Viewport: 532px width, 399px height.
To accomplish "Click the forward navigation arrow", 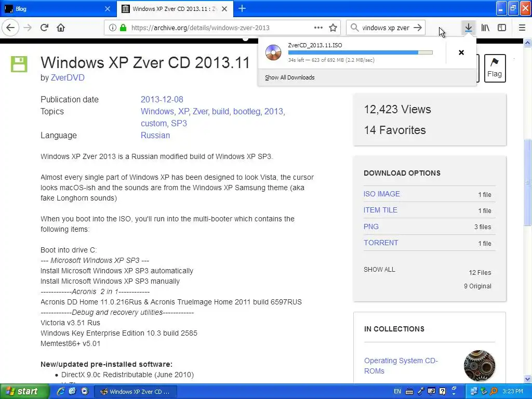I will coord(28,28).
